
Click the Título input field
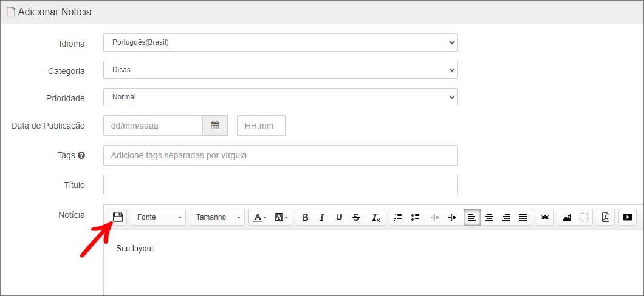pyautogui.click(x=280, y=185)
